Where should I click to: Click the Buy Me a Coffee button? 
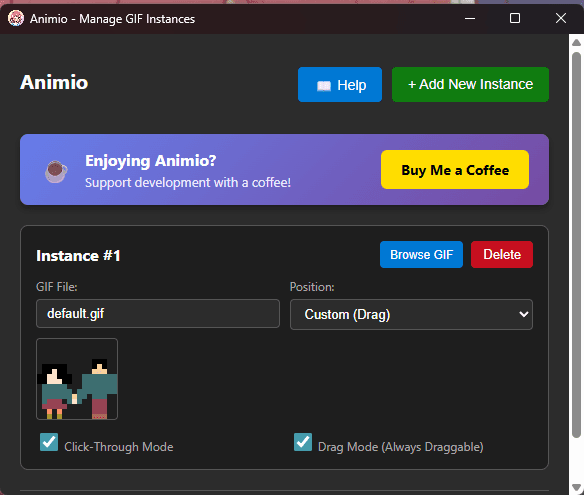[x=455, y=170]
